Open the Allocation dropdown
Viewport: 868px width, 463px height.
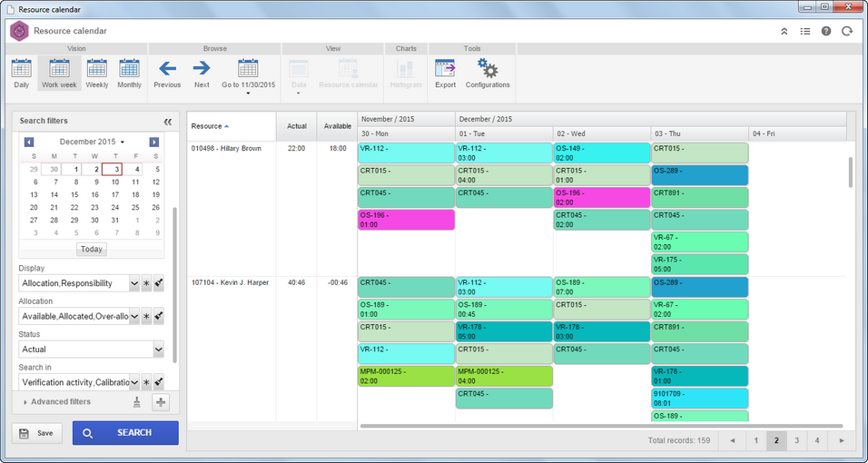tap(134, 316)
